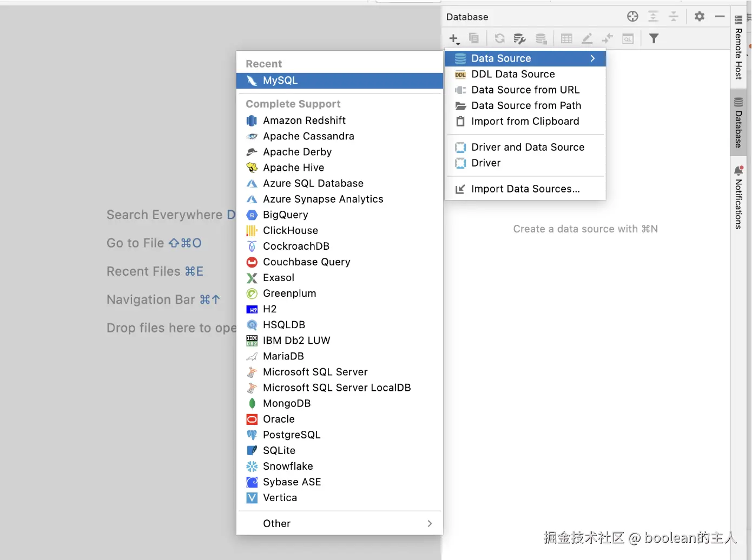Select Azure SQL Database

[340, 183]
